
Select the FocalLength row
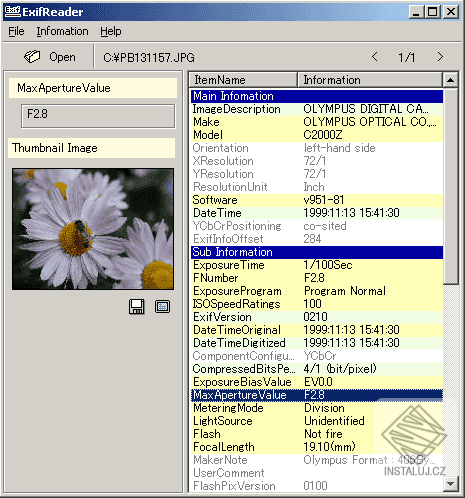317,447
